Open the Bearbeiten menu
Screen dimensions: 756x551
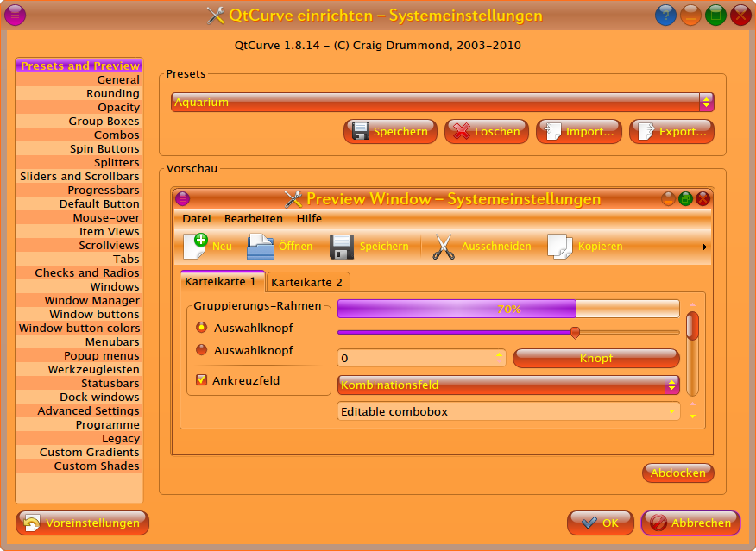coord(253,218)
